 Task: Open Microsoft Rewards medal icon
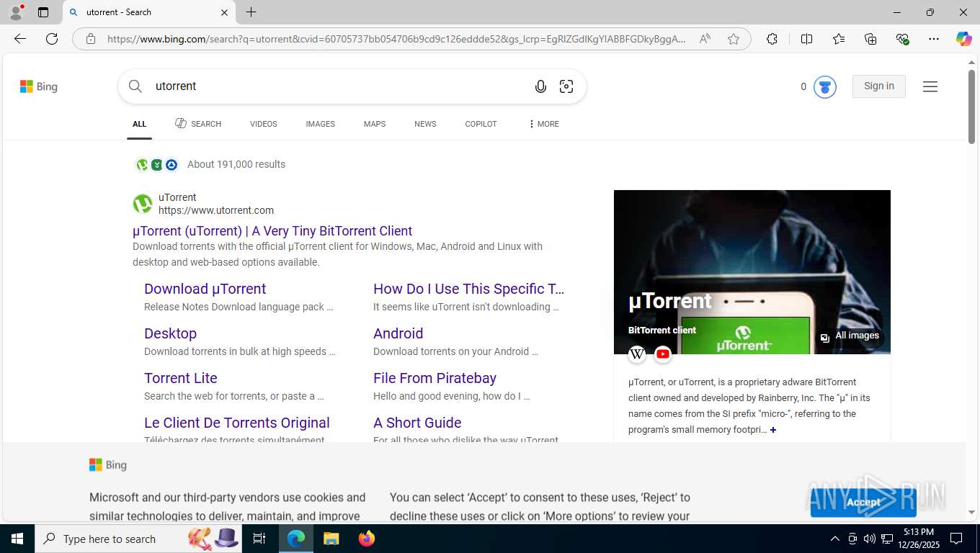point(825,87)
